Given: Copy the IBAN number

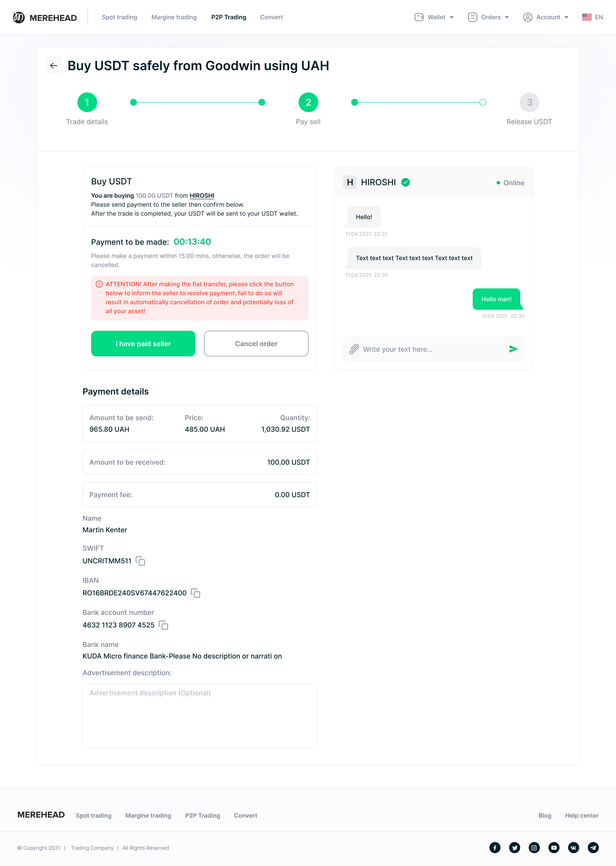Looking at the screenshot, I should click(x=195, y=593).
